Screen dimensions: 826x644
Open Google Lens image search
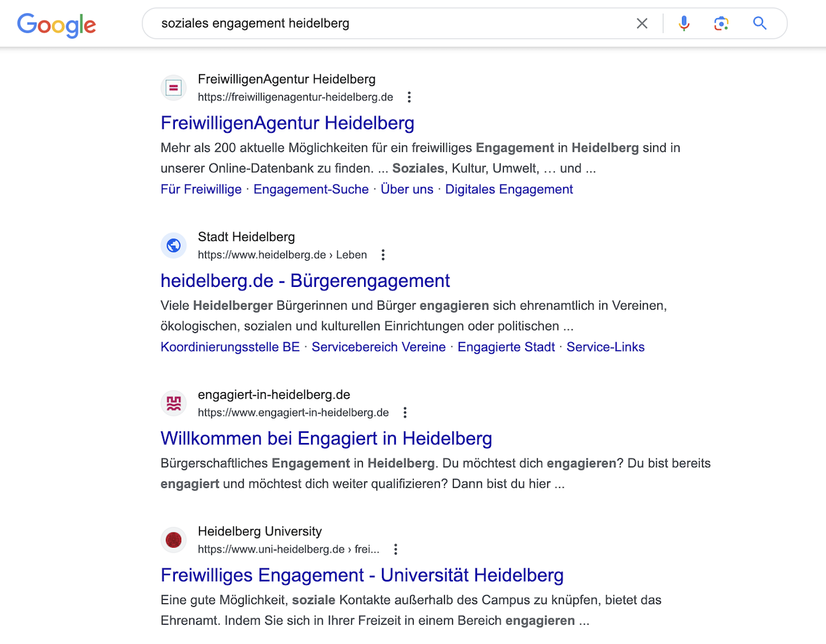click(x=721, y=23)
